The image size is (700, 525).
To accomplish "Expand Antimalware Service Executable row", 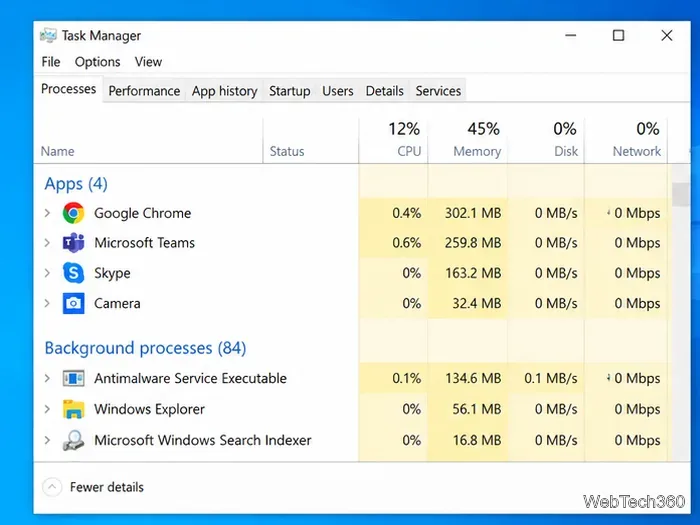I will coord(47,379).
